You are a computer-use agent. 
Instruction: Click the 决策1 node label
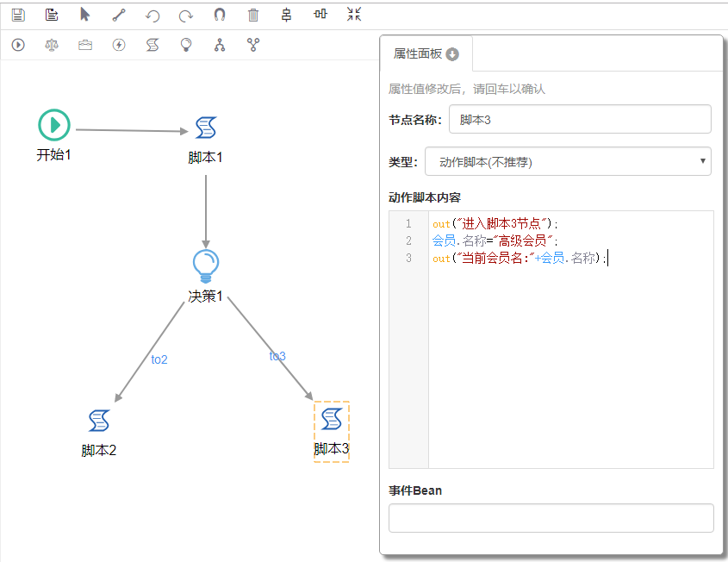click(x=206, y=296)
